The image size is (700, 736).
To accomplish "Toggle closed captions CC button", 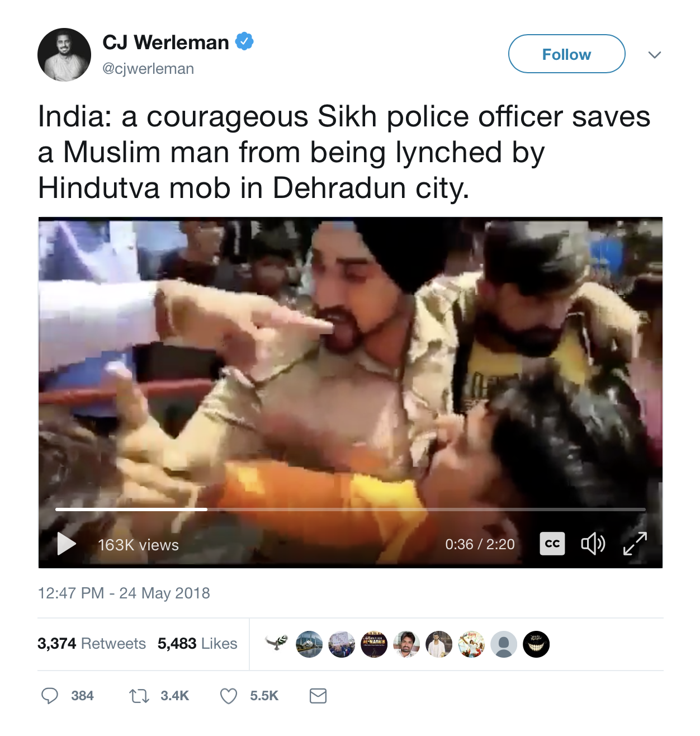I will pyautogui.click(x=552, y=544).
